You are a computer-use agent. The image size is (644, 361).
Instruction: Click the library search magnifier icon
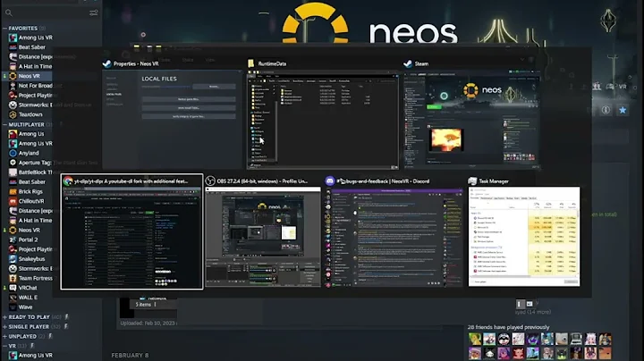9,13
